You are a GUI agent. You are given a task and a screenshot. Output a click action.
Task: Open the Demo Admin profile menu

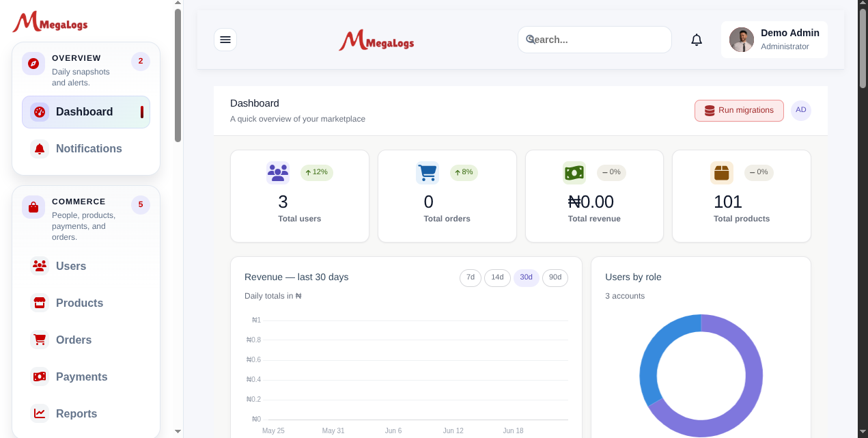tap(774, 40)
